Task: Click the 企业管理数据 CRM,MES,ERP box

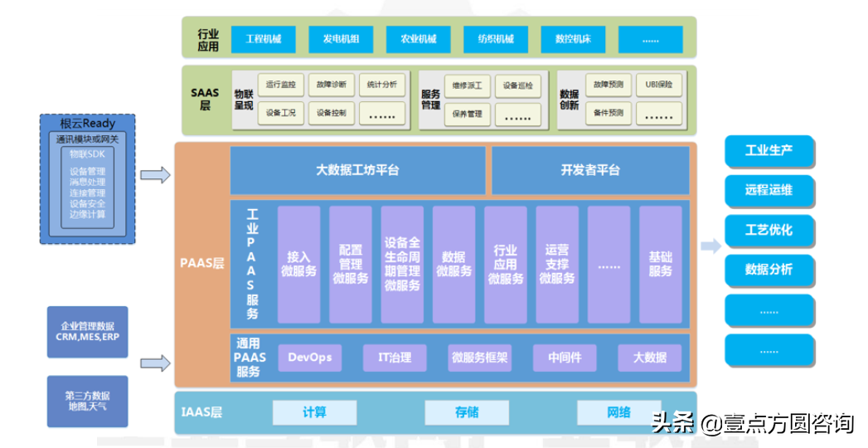Action: click(88, 332)
